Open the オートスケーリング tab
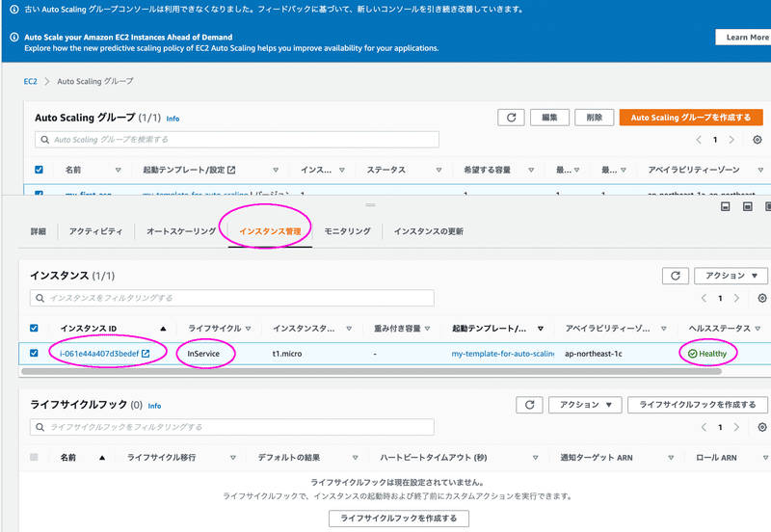Viewport: 771px width, 532px height. point(181,231)
